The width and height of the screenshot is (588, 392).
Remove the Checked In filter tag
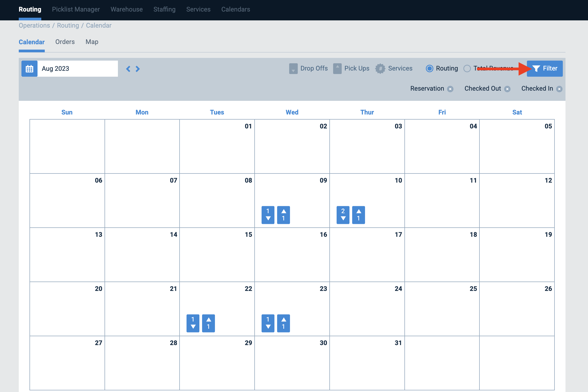pyautogui.click(x=559, y=89)
